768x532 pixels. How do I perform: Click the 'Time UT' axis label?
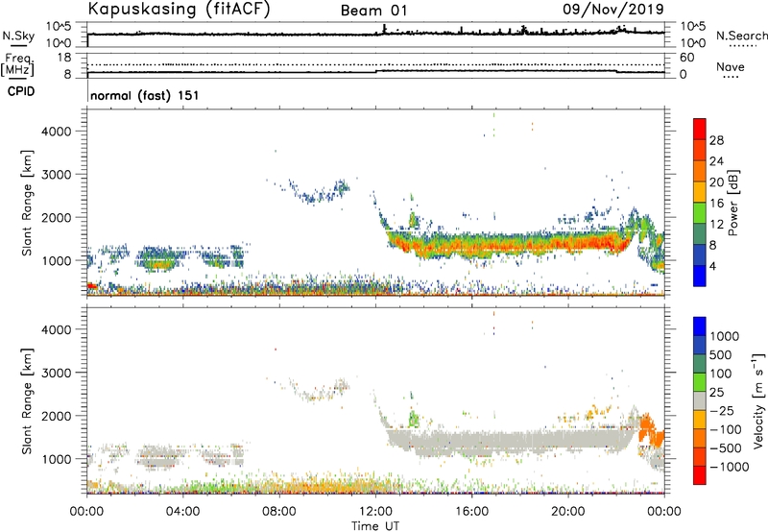tap(375, 526)
